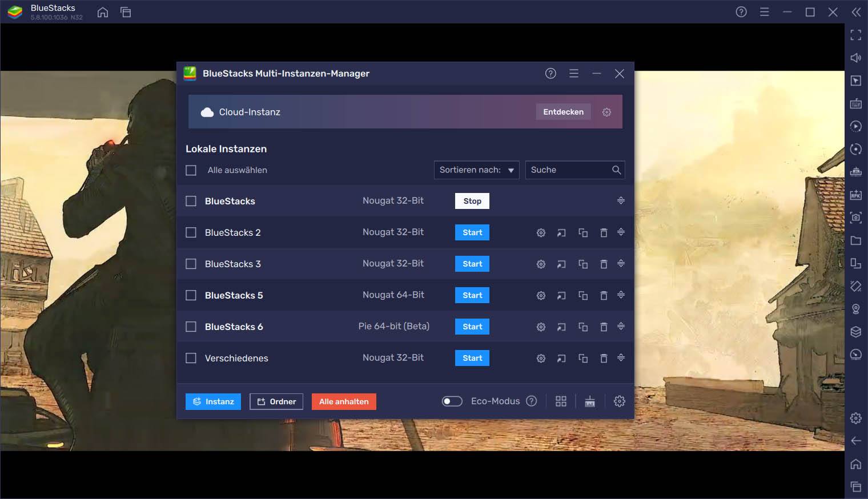Click Entdecken for Cloud-Instanz
Viewport: 868px width, 499px height.
563,112
